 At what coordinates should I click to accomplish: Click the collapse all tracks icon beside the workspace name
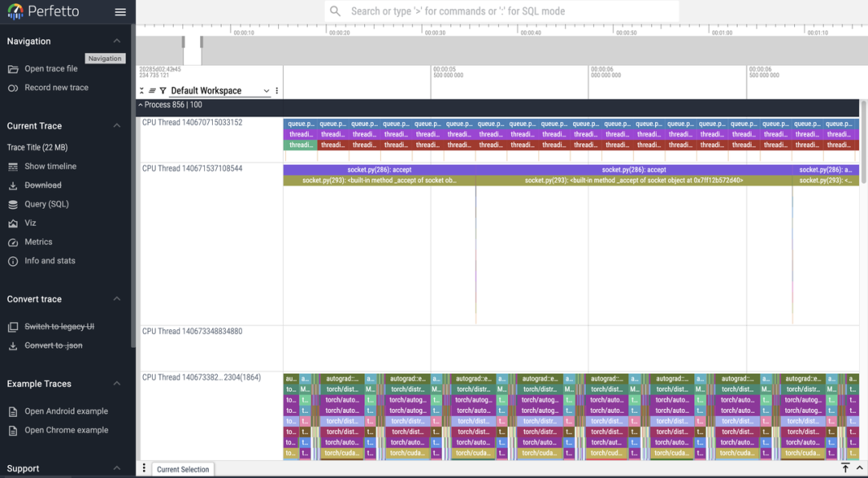[x=141, y=91]
